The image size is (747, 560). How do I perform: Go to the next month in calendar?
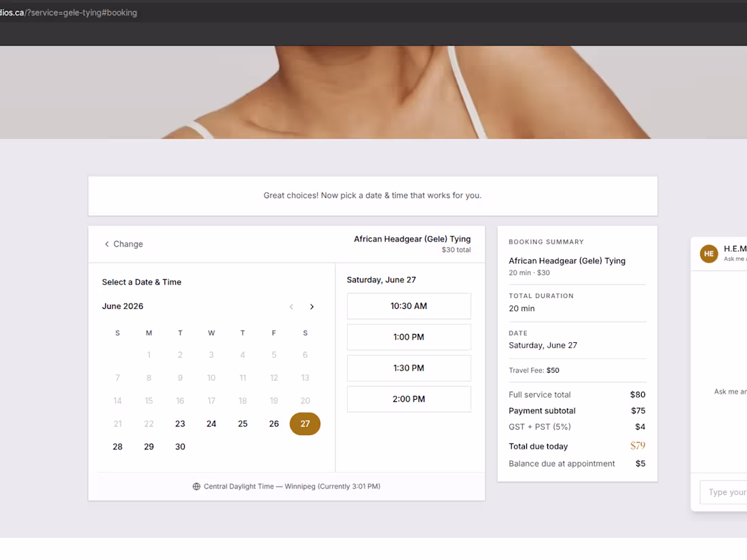point(312,307)
